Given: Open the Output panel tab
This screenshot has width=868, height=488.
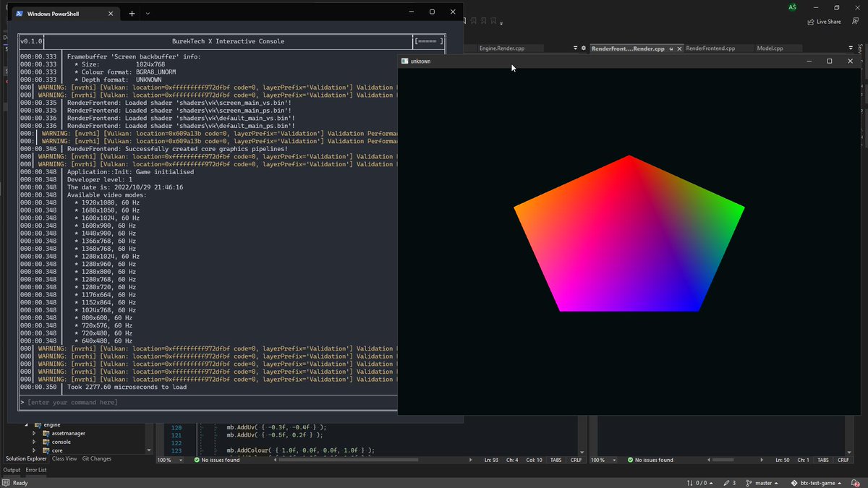Looking at the screenshot, I should [x=12, y=470].
